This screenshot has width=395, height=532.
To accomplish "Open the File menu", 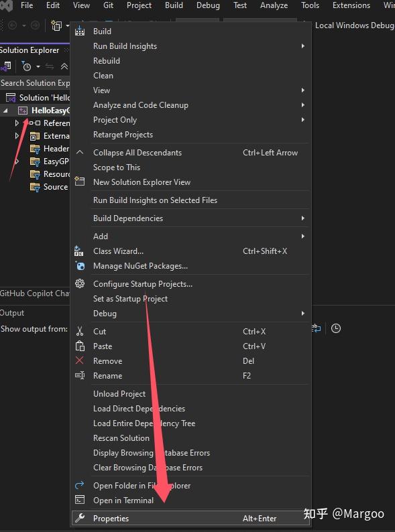I will [27, 5].
